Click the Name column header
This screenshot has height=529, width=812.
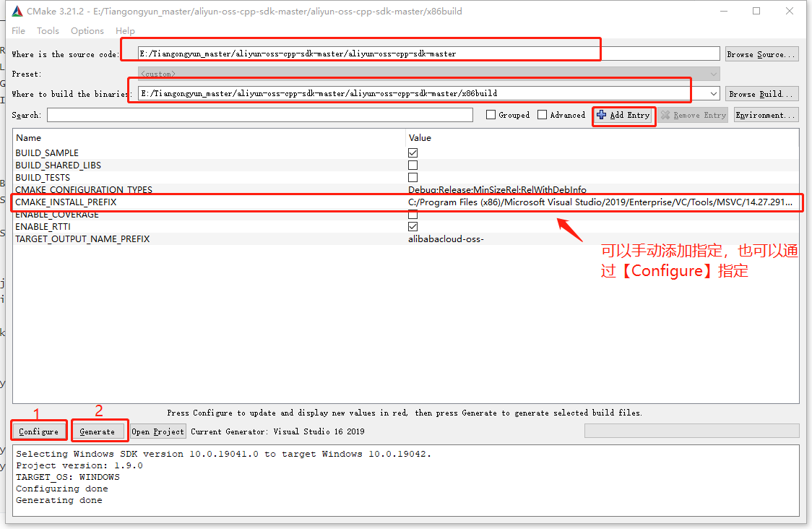click(28, 138)
